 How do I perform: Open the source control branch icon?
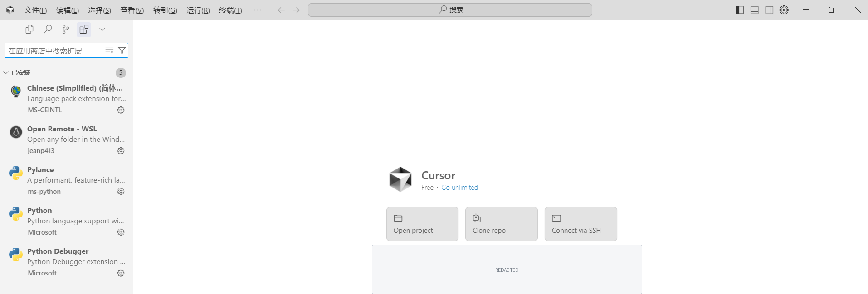(66, 29)
